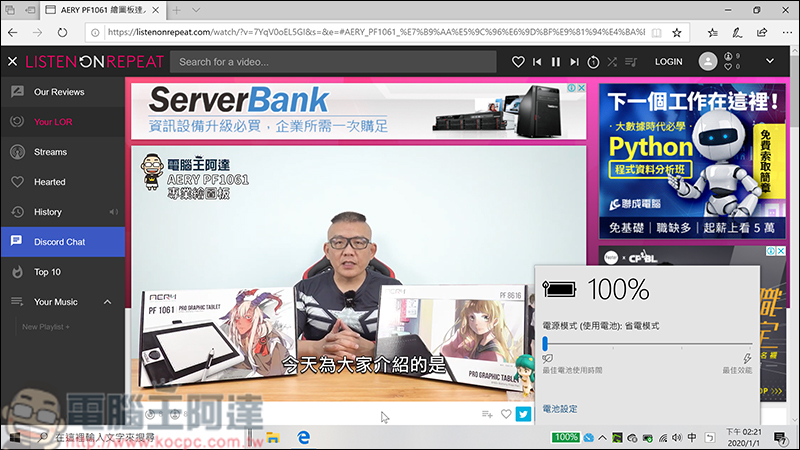
Task: Open the Python course ad
Action: tap(692, 161)
